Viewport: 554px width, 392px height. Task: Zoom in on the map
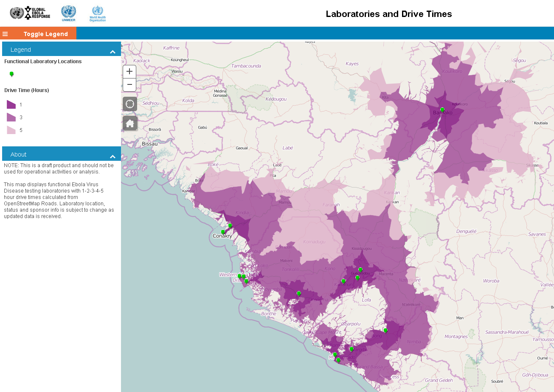pos(129,72)
